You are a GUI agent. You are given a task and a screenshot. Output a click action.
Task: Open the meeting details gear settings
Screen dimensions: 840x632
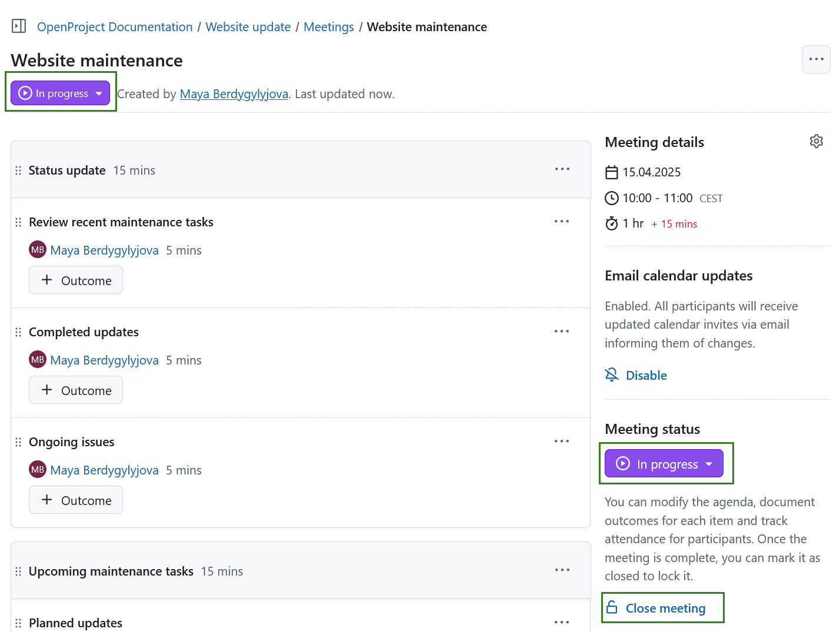pyautogui.click(x=816, y=141)
